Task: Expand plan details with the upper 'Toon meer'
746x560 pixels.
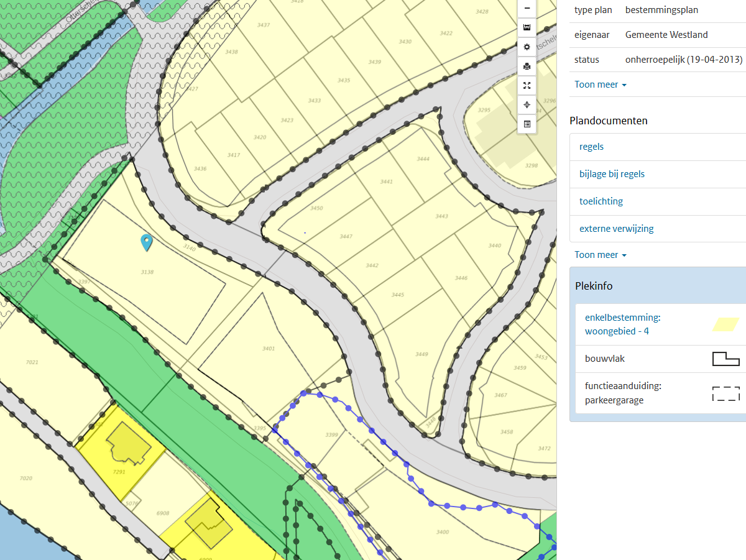Action: point(600,85)
